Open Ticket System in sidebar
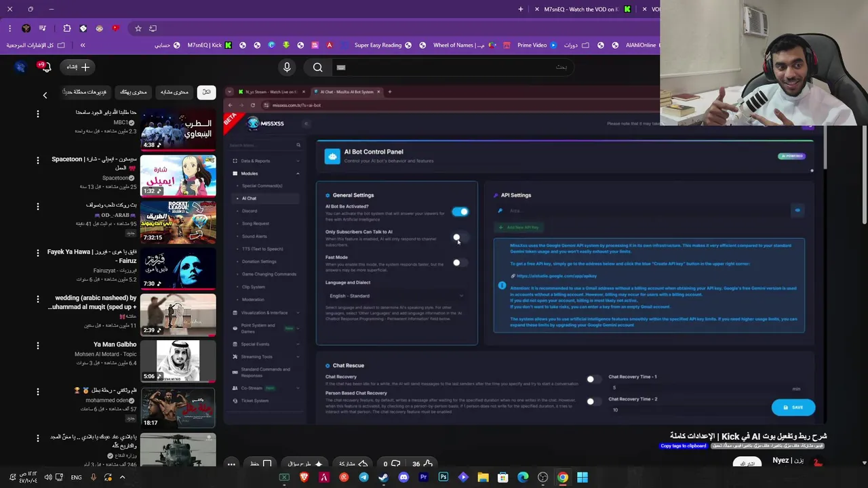This screenshot has width=868, height=488. click(255, 401)
